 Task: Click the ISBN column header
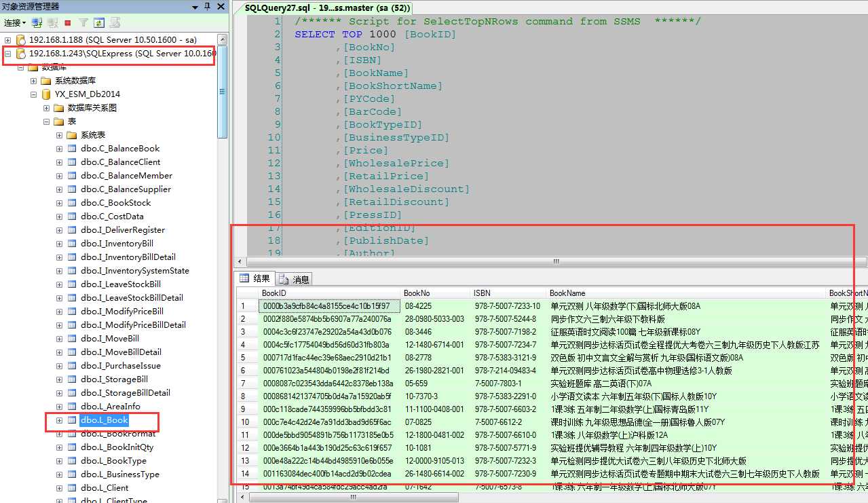pyautogui.click(x=509, y=293)
